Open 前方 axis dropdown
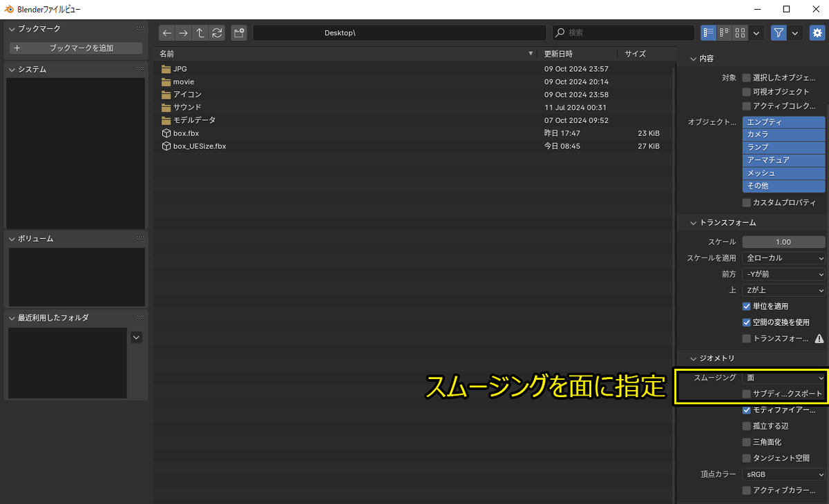829x504 pixels. [x=783, y=274]
